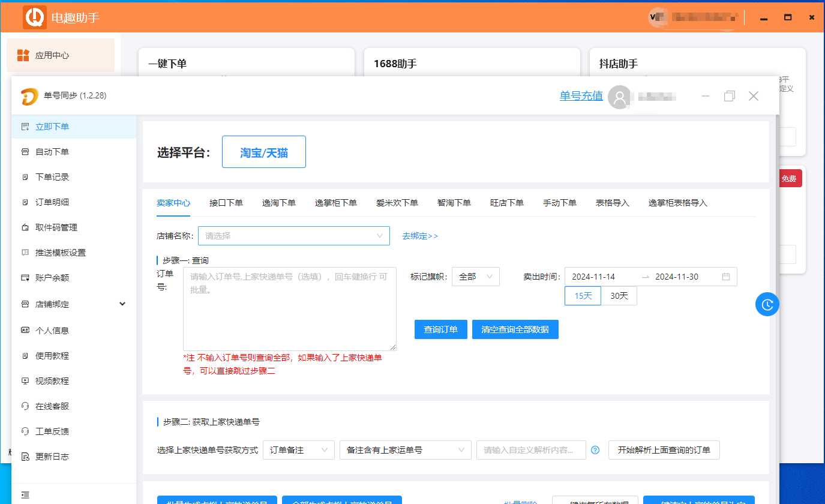Switch to the 旺店下单 tab
The width and height of the screenshot is (825, 504).
507,203
